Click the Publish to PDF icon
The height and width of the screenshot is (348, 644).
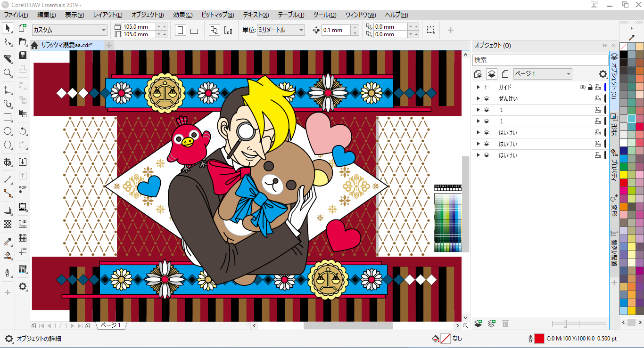click(22, 189)
